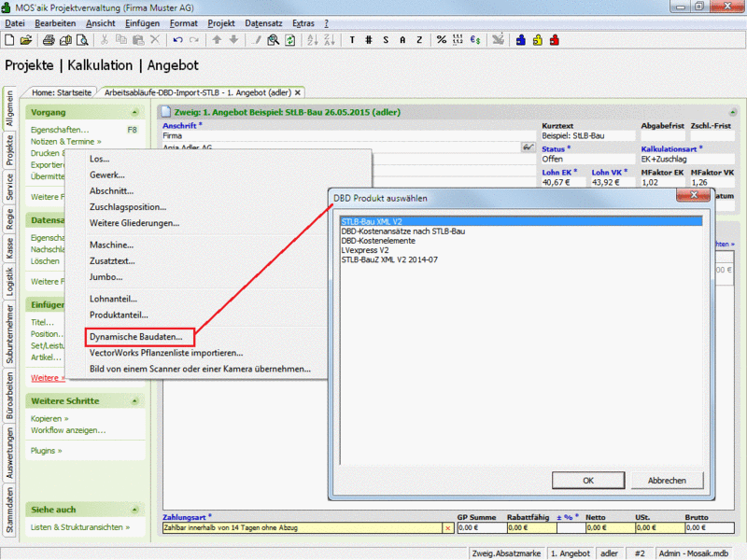This screenshot has height=560, width=747.
Task: Open the Projekte vertical sidebar tab
Action: click(9, 150)
